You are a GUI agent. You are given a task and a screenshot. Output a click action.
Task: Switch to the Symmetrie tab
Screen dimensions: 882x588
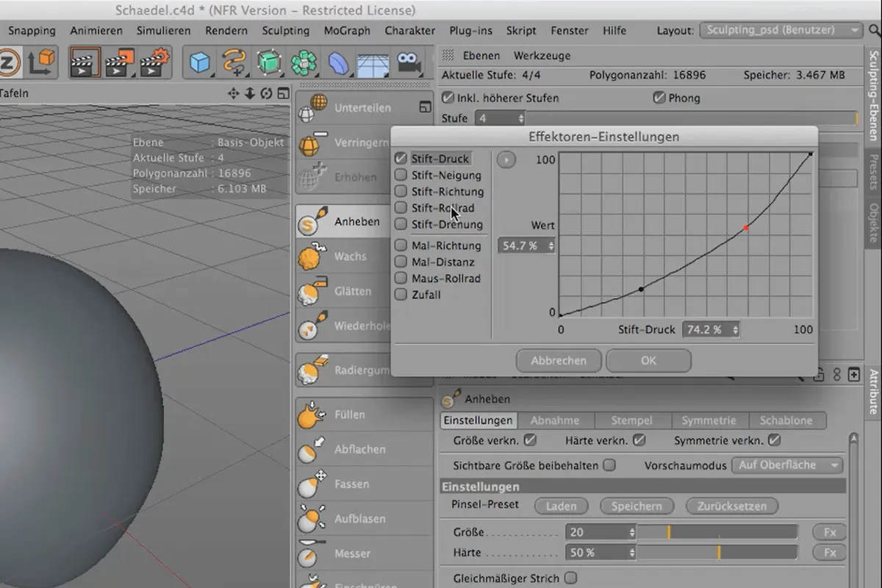(709, 420)
